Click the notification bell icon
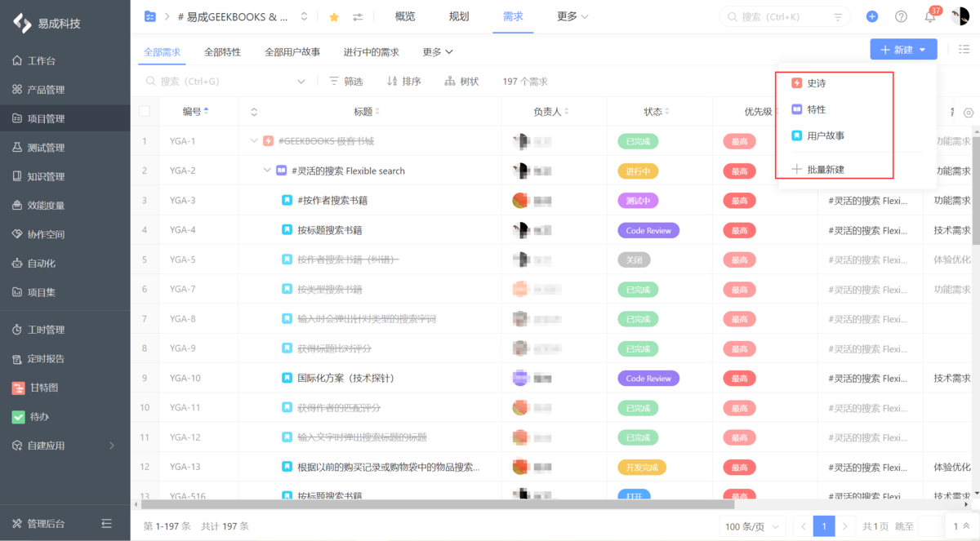The height and width of the screenshot is (541, 980). pos(930,16)
